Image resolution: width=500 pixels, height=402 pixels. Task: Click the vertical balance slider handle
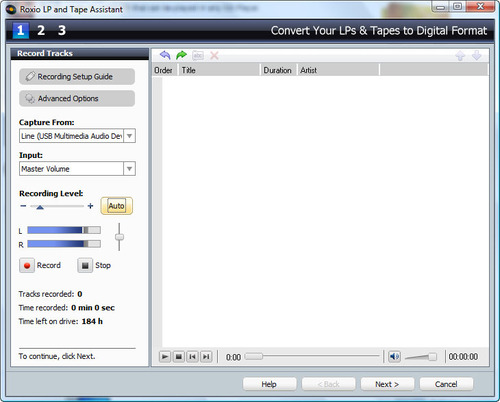pyautogui.click(x=119, y=237)
